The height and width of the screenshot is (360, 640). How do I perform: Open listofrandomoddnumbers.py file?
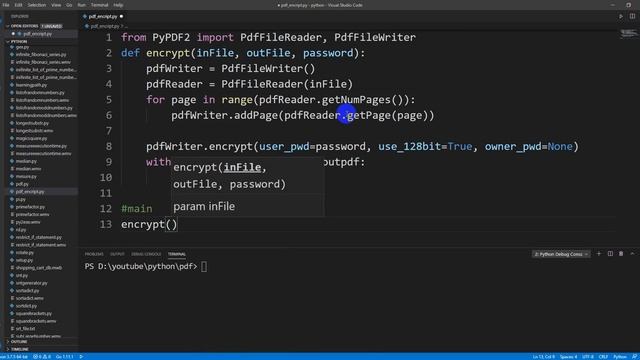[x=44, y=108]
